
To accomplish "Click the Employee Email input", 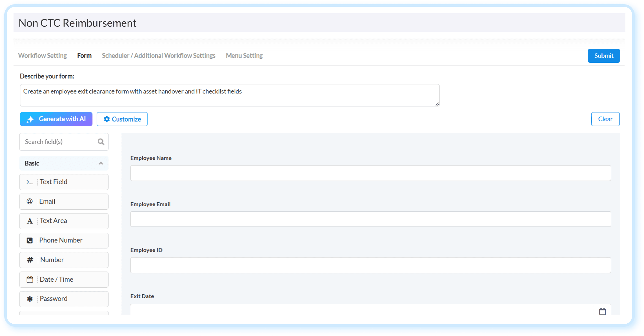I will 370,219.
